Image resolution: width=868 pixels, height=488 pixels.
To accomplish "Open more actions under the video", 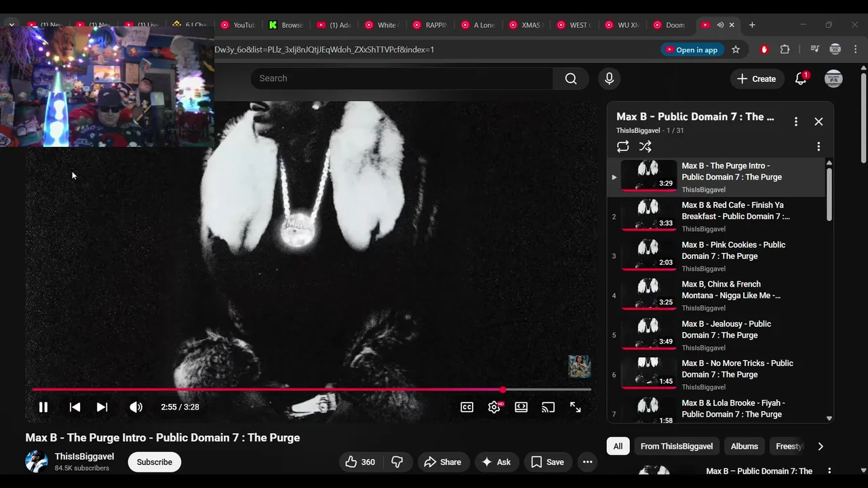I will [588, 462].
